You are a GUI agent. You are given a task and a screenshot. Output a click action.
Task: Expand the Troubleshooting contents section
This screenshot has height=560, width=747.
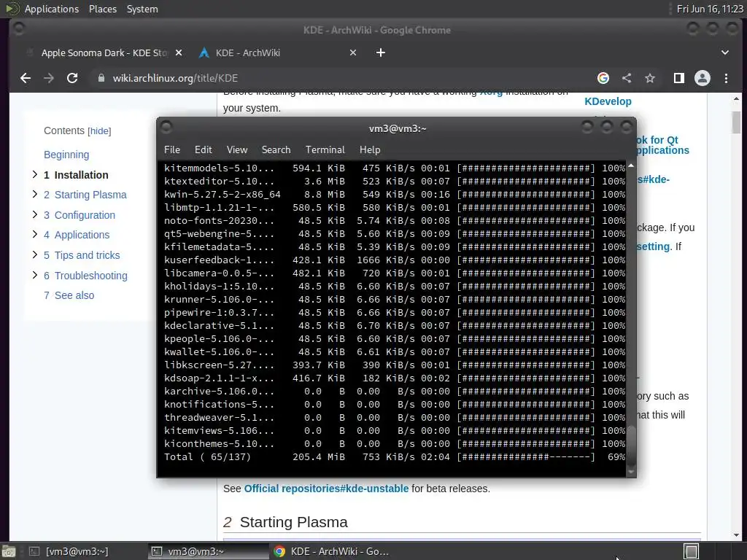35,275
